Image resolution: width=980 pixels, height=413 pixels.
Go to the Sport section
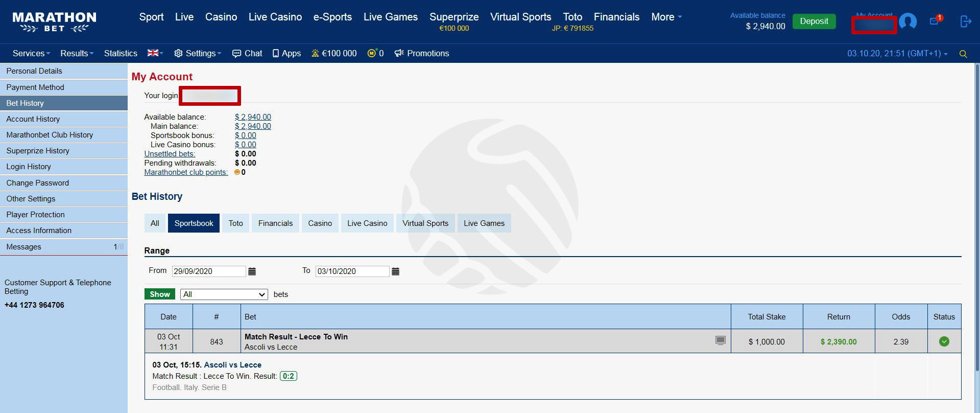(x=151, y=17)
